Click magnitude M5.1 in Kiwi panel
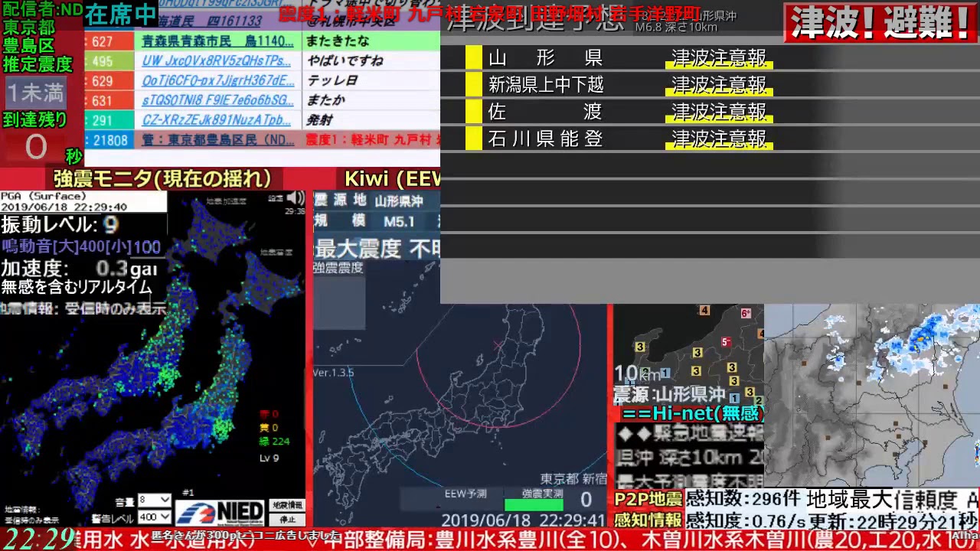This screenshot has width=980, height=551. click(399, 222)
